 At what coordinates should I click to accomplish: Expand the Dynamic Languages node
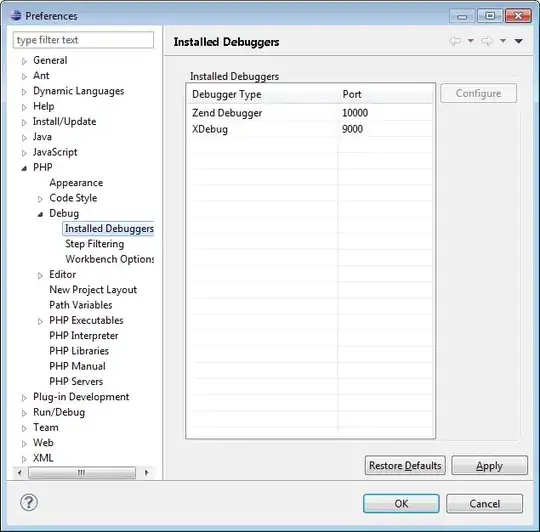(24, 92)
